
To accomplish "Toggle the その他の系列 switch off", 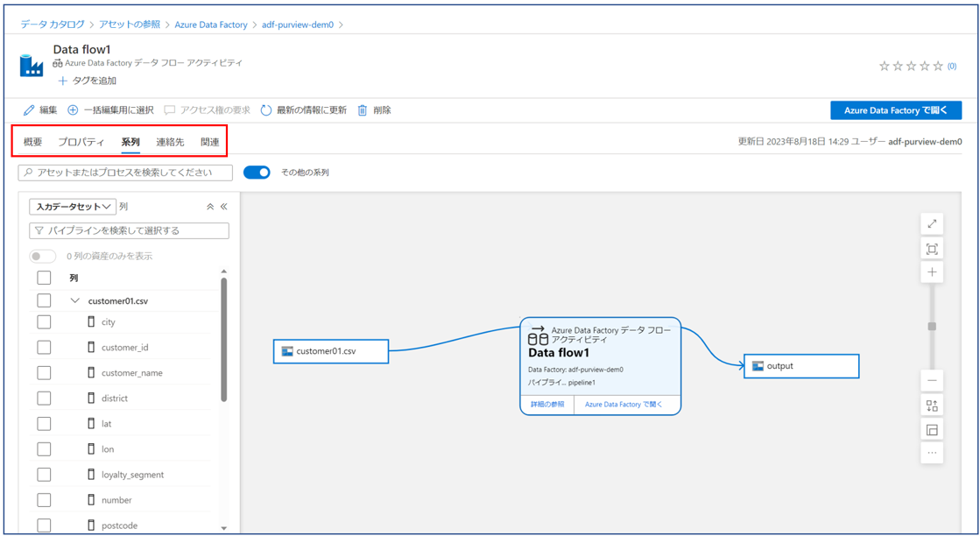I will (x=257, y=173).
